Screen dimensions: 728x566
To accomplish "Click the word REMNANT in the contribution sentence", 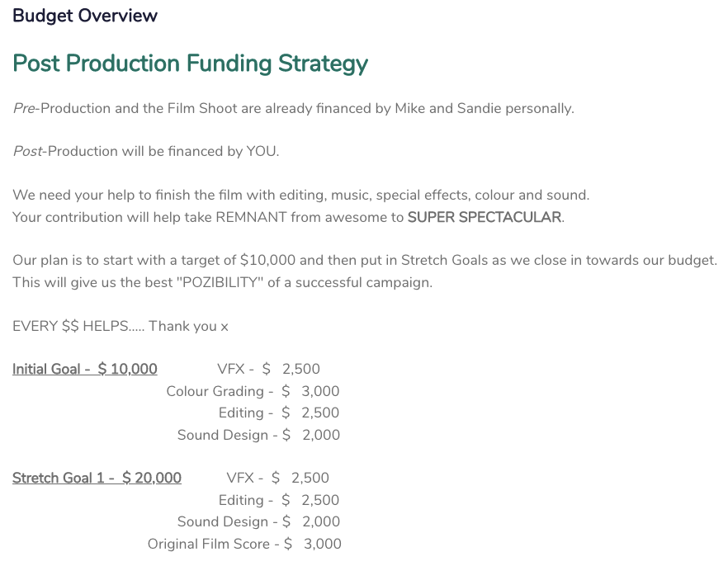I will click(x=251, y=217).
